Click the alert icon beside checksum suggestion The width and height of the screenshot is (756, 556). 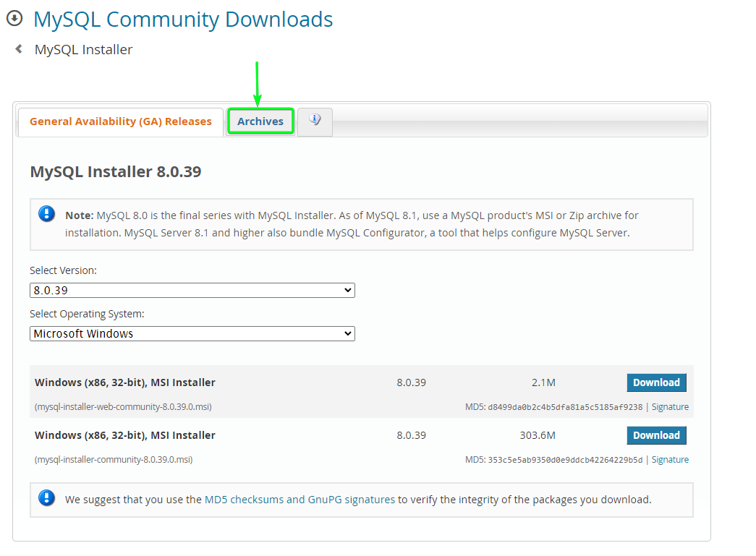[x=47, y=497]
